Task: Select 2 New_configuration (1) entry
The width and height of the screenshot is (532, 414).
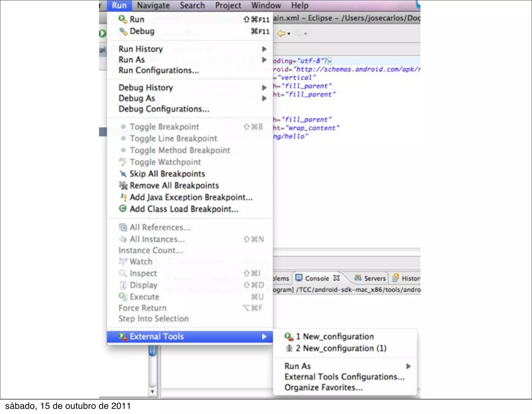Action: pos(341,348)
